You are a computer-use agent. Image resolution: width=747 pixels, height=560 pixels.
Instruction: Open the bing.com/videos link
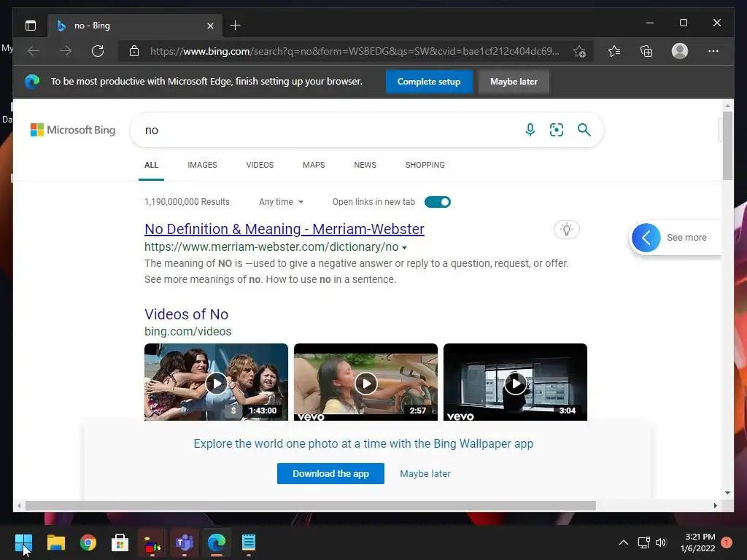pyautogui.click(x=187, y=332)
